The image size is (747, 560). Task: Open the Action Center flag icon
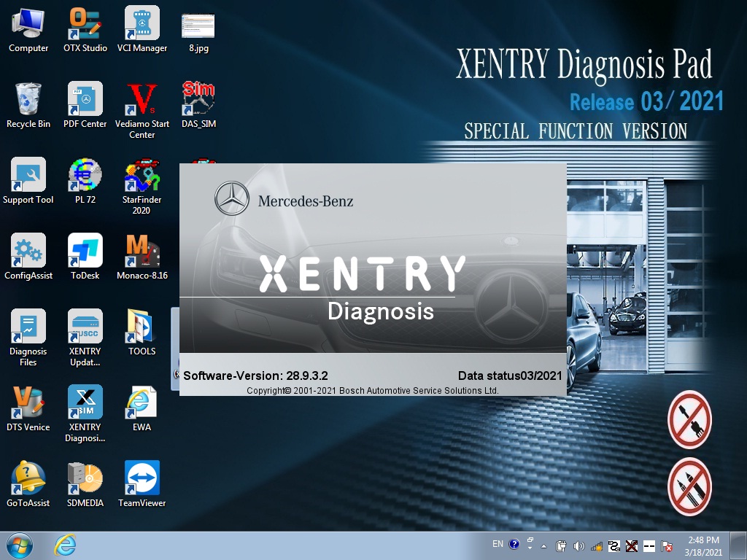(666, 545)
